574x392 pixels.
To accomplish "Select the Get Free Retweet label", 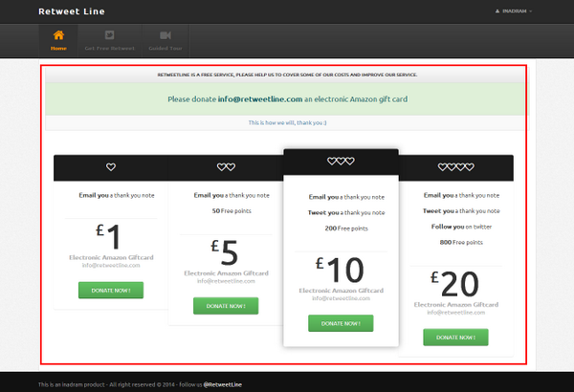I will (109, 49).
